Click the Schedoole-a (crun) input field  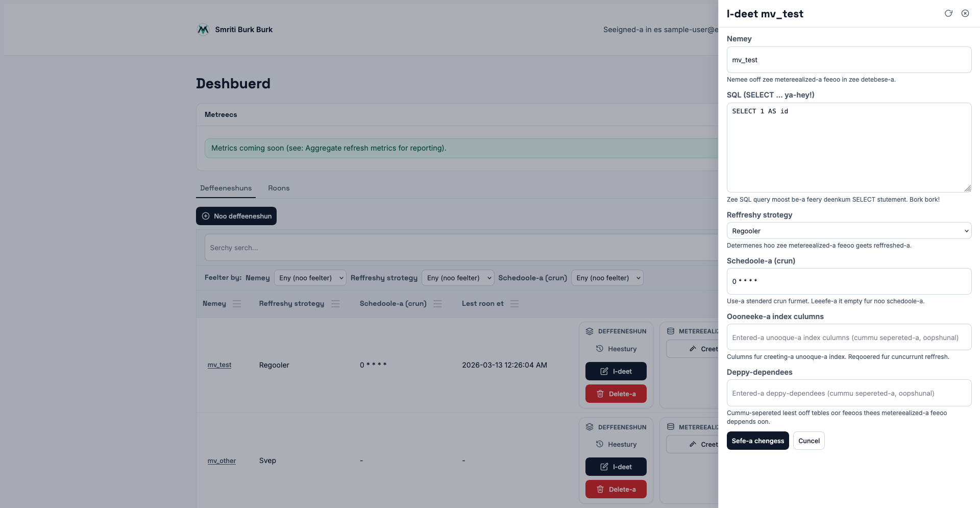848,281
